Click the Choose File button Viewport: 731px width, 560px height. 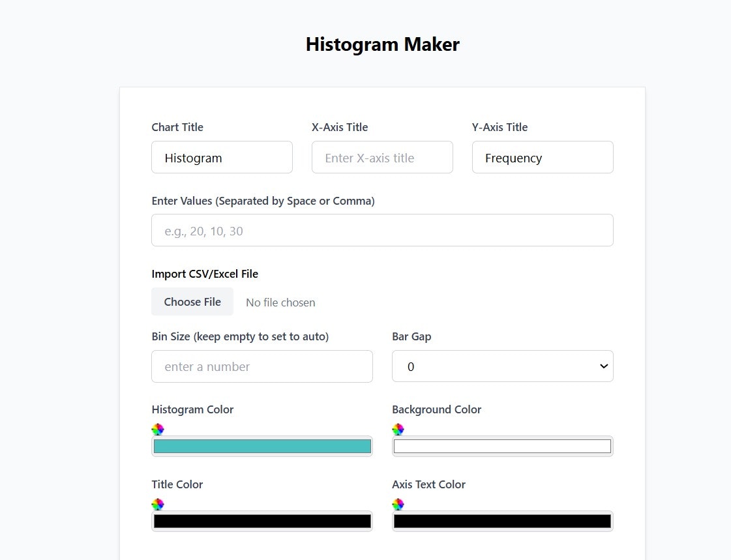[x=192, y=301]
